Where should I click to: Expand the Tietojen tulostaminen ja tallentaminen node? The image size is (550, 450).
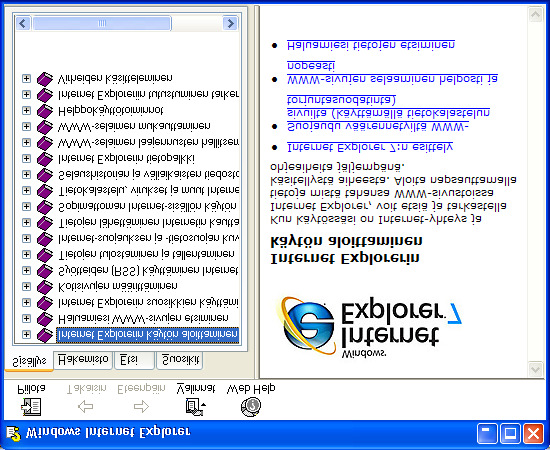[26, 254]
